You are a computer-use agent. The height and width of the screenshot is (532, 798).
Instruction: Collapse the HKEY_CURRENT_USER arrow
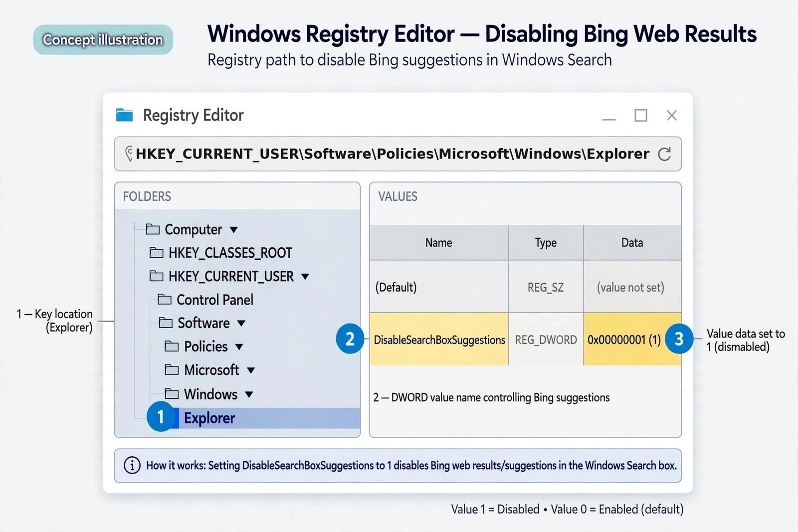pyautogui.click(x=305, y=277)
